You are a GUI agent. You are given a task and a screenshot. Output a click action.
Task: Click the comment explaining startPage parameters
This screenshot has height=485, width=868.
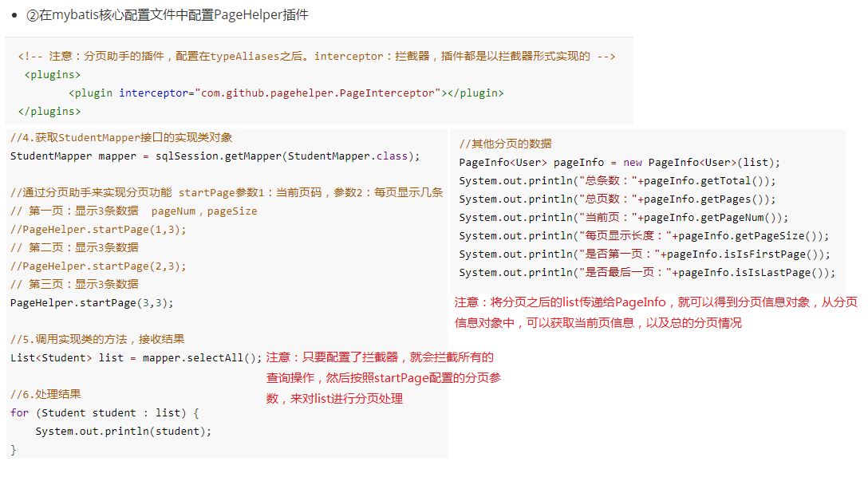(227, 193)
